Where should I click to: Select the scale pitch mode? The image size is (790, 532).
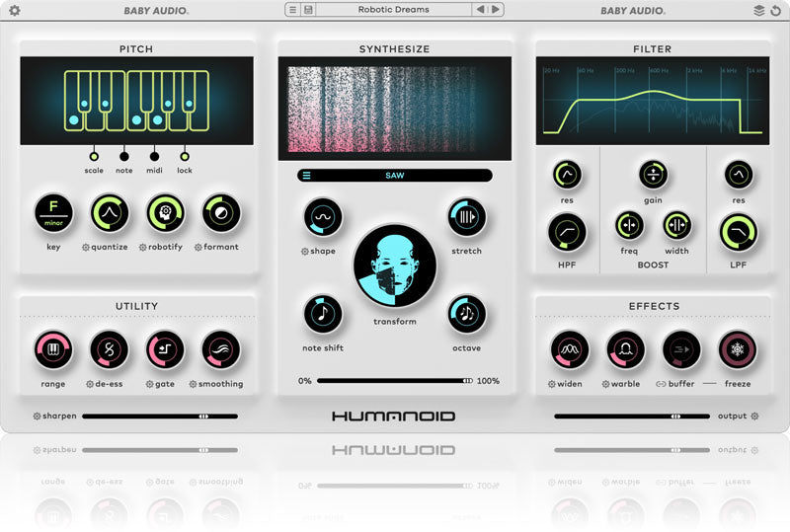[x=94, y=156]
